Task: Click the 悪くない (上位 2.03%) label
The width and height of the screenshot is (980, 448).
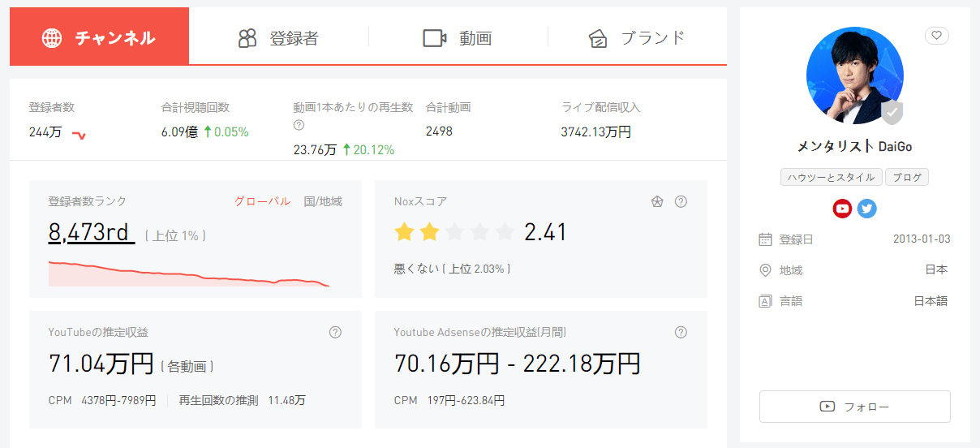Action: click(452, 269)
